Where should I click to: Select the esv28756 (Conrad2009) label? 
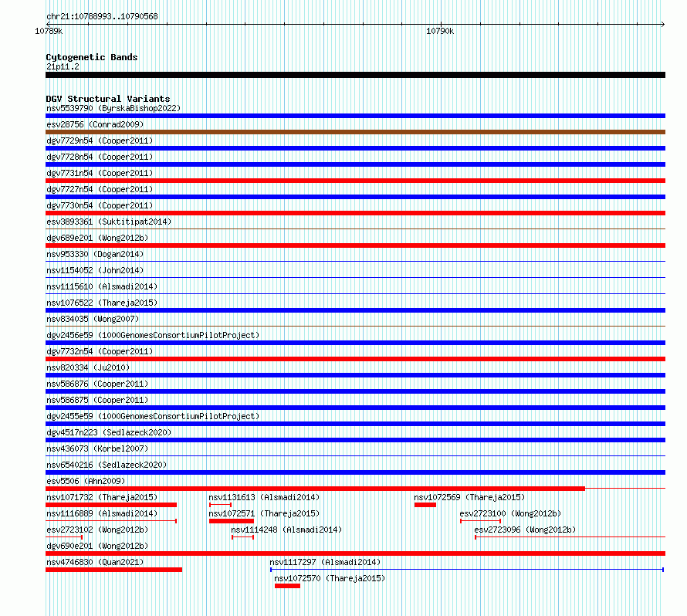95,124
